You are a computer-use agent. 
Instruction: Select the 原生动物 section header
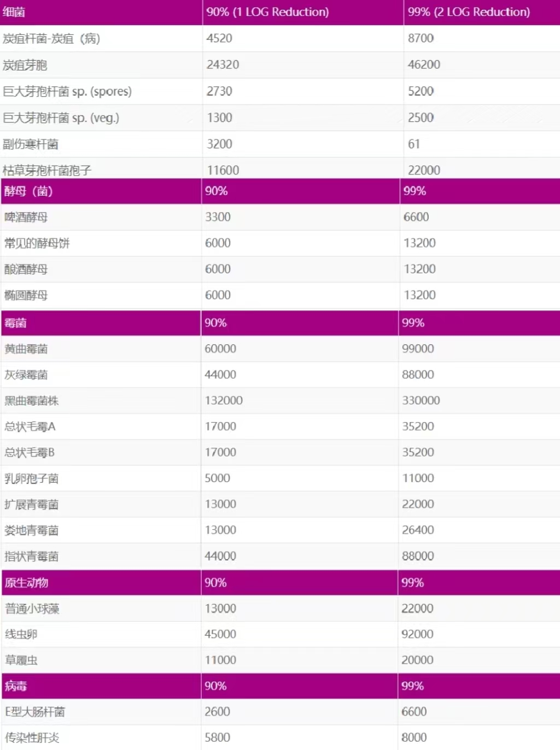(26, 583)
